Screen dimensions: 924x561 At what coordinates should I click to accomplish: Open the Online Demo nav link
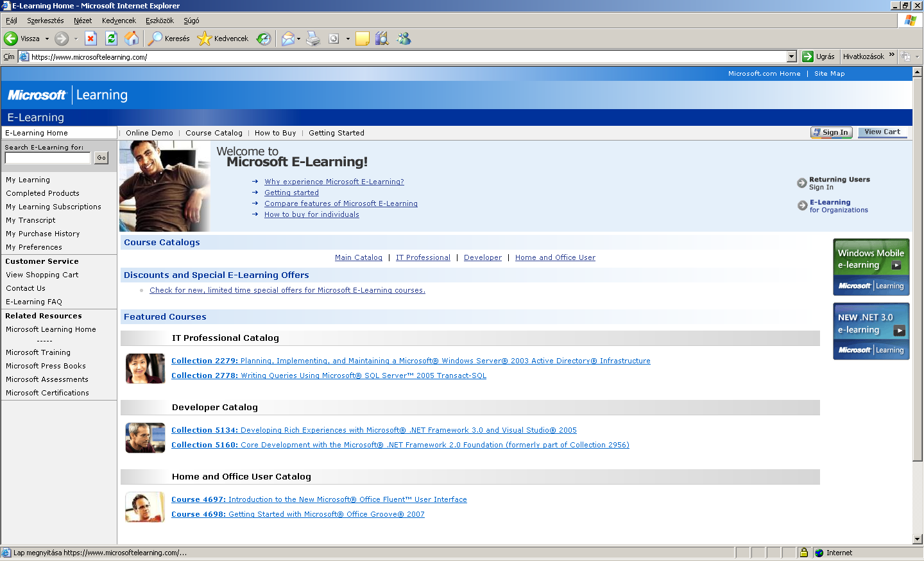point(150,133)
